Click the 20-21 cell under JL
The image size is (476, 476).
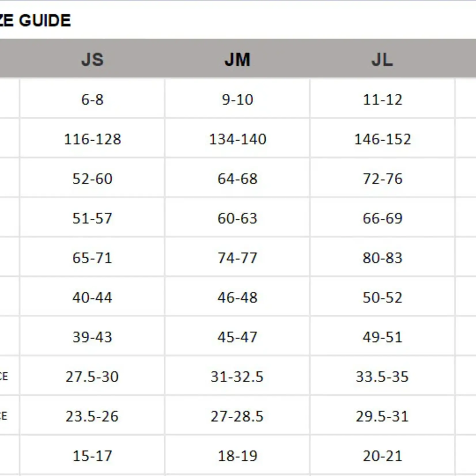point(382,456)
